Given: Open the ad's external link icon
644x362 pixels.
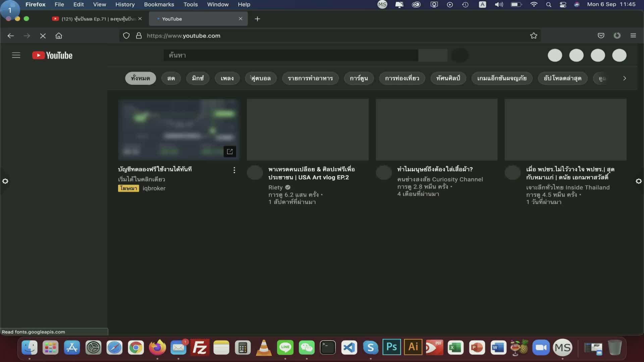Looking at the screenshot, I should pos(230,152).
